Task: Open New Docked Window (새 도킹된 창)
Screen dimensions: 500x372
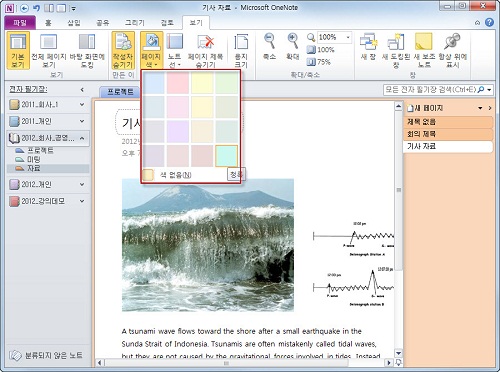Action: pos(396,50)
